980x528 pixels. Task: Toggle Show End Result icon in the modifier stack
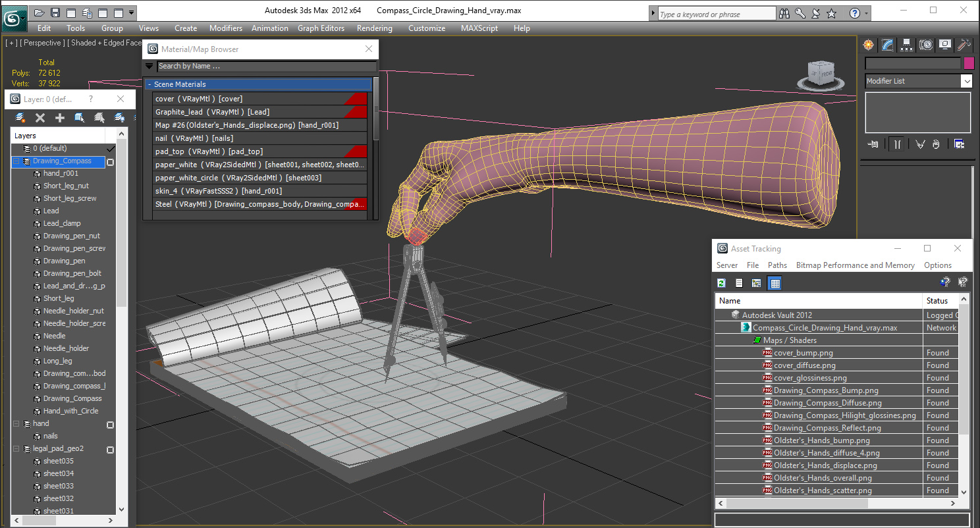tap(896, 144)
